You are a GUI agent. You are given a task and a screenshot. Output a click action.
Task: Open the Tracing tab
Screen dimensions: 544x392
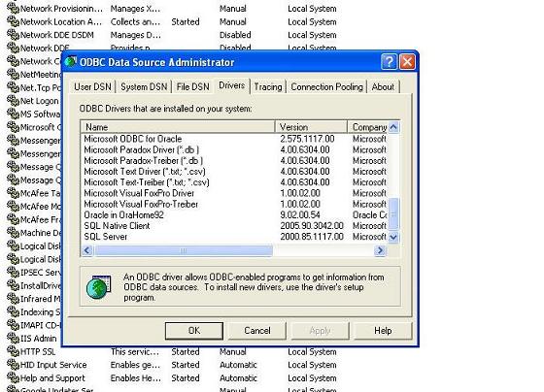pyautogui.click(x=268, y=86)
